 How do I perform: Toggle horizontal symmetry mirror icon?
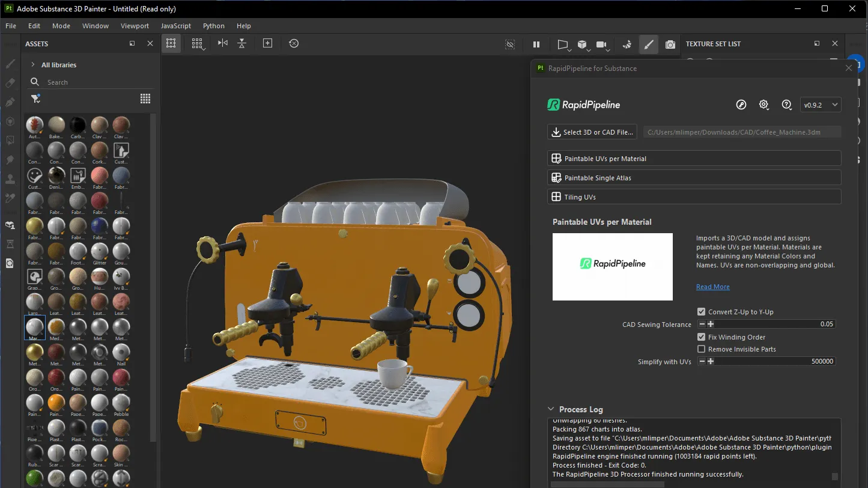[223, 43]
